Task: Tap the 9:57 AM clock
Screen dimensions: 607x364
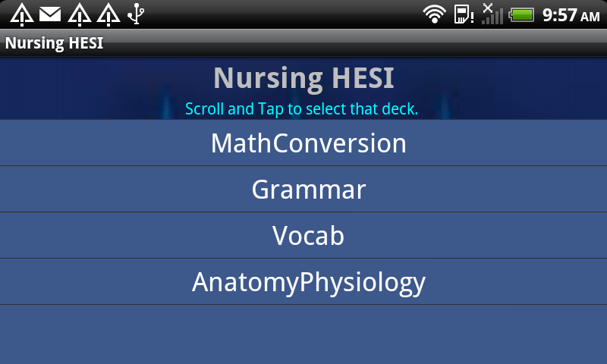Action: tap(571, 14)
